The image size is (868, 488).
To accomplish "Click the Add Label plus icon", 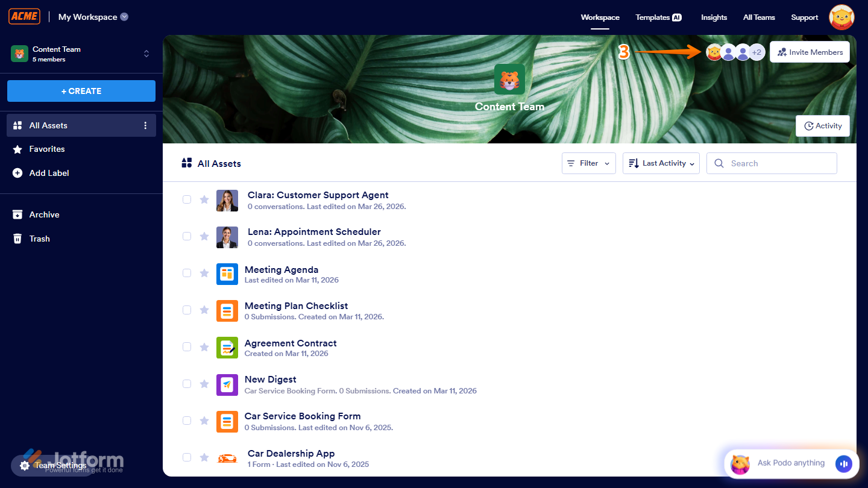I will pyautogui.click(x=18, y=173).
